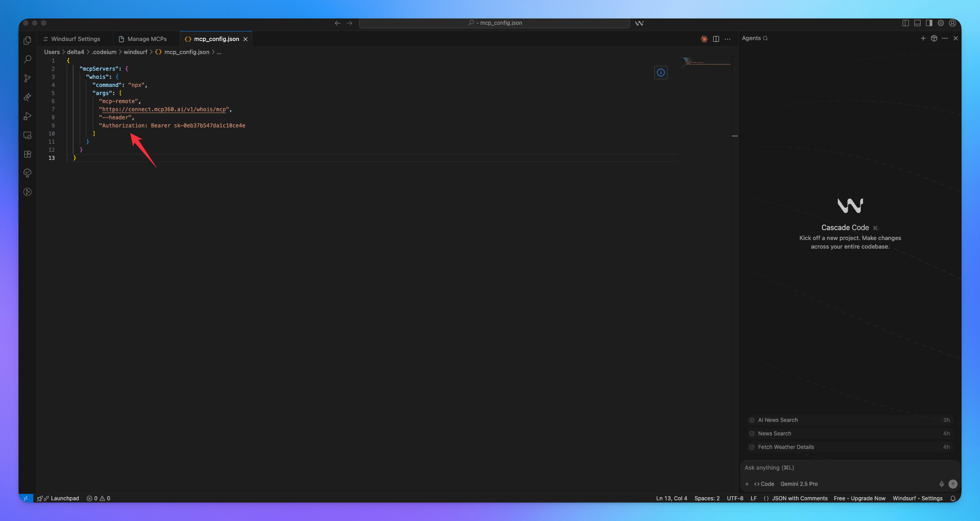Expand the breadcrumb ellipsis after mcp_config.json
This screenshot has height=521, width=980.
219,52
